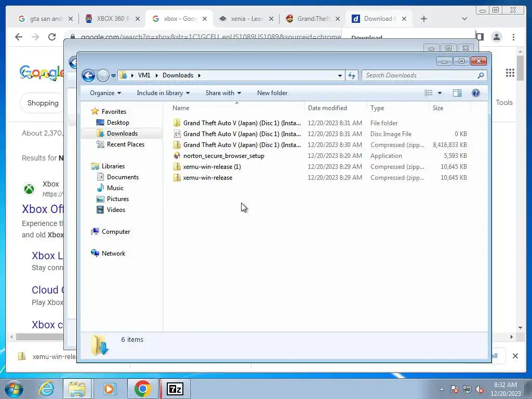Image resolution: width=532 pixels, height=399 pixels.
Task: Click the Explorer forward arrow button
Action: click(x=103, y=75)
